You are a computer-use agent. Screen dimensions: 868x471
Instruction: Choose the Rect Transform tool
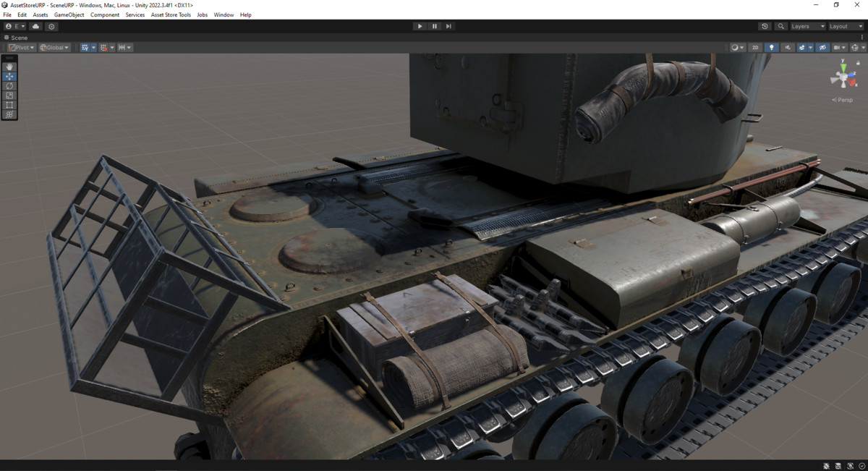click(9, 104)
